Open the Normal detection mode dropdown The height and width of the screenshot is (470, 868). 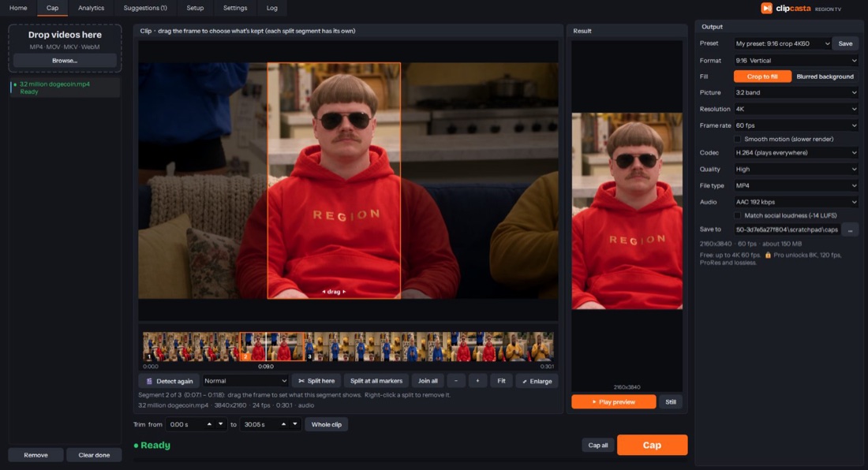245,381
